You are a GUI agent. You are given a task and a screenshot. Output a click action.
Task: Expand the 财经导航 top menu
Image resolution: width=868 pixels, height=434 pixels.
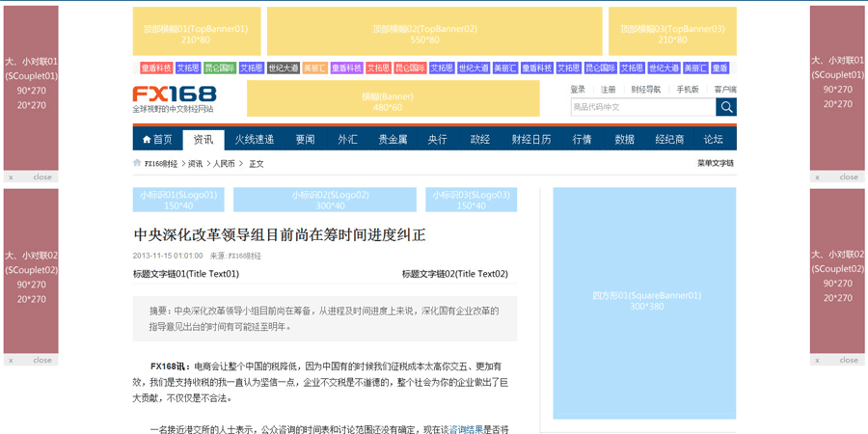click(x=646, y=90)
